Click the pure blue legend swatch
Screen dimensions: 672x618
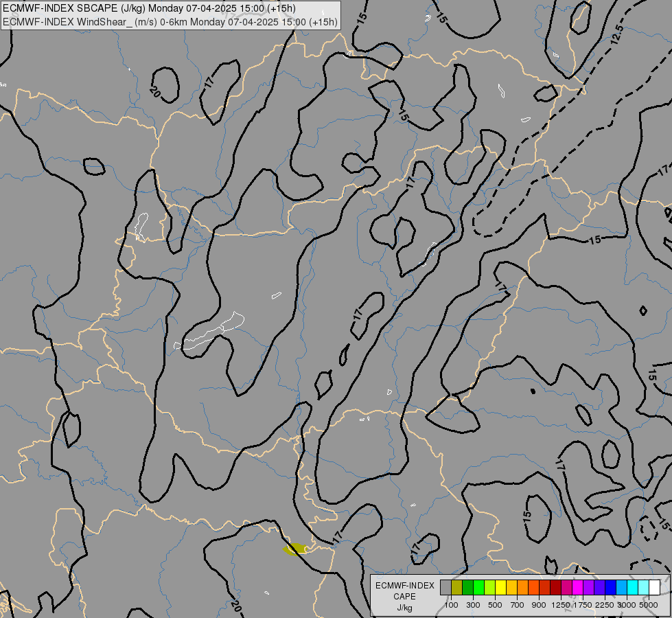click(611, 588)
